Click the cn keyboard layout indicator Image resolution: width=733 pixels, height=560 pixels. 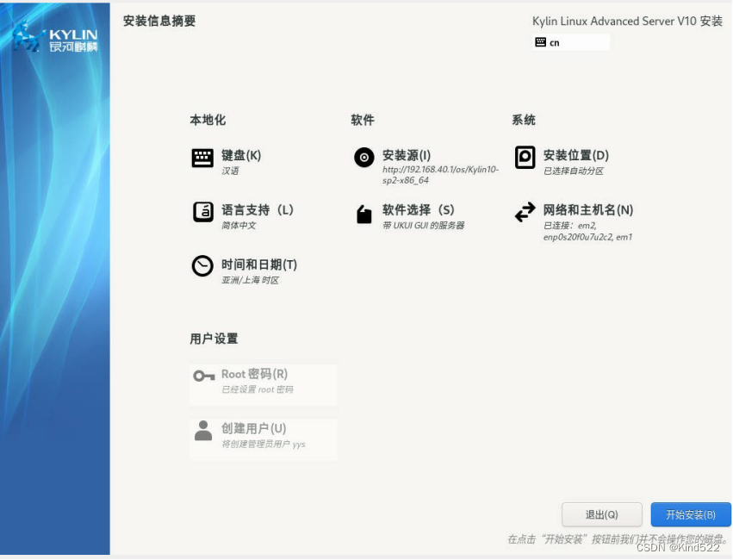point(571,42)
